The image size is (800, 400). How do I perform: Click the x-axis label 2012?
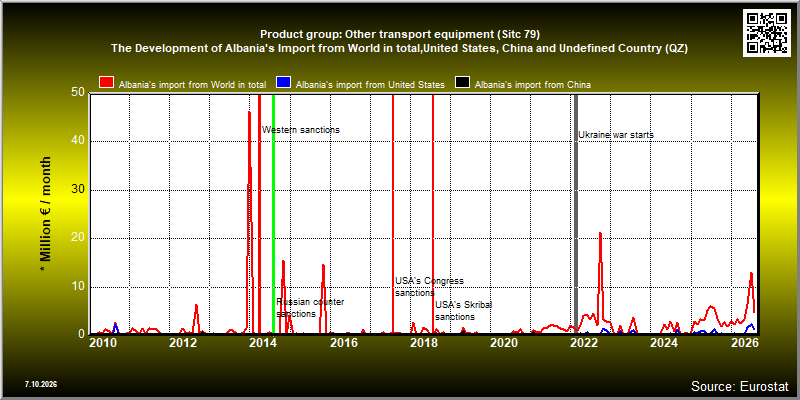click(x=183, y=343)
